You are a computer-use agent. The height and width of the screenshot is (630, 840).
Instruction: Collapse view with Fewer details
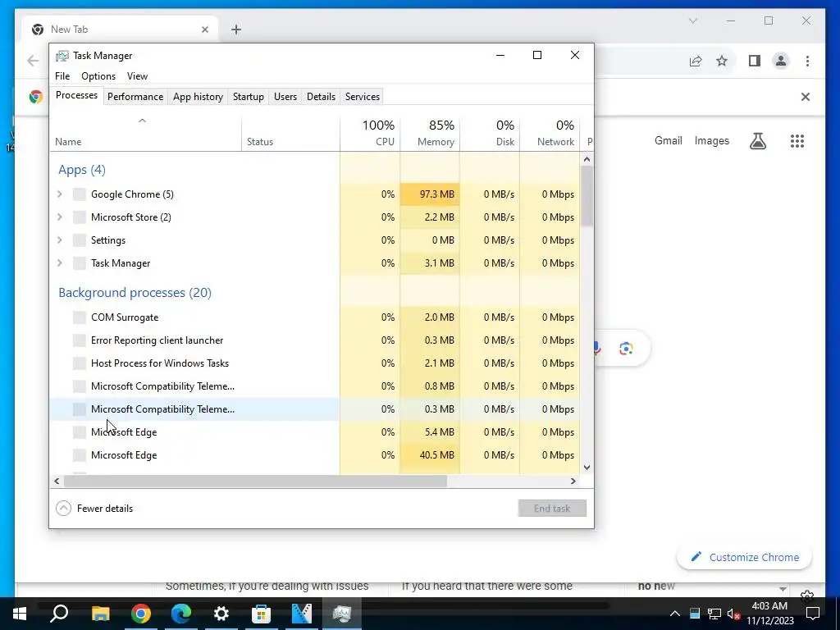[x=94, y=509]
